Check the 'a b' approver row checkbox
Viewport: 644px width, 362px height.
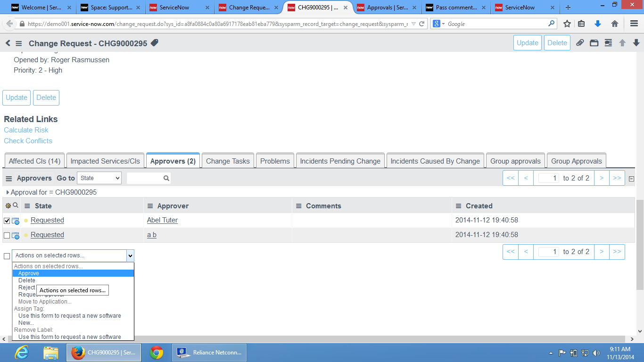(x=7, y=235)
